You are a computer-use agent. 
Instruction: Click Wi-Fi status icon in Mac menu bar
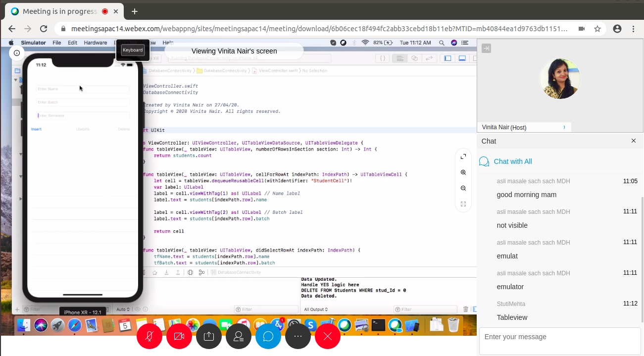coord(365,43)
